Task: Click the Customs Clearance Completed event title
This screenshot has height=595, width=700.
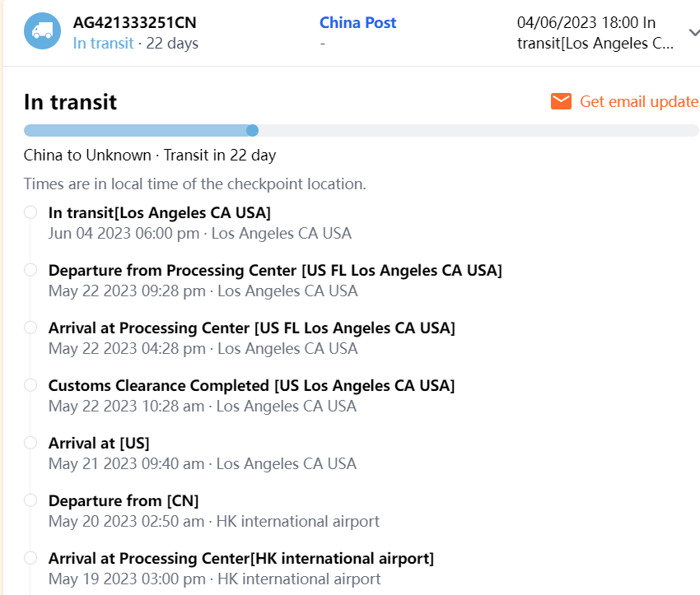Action: click(251, 385)
